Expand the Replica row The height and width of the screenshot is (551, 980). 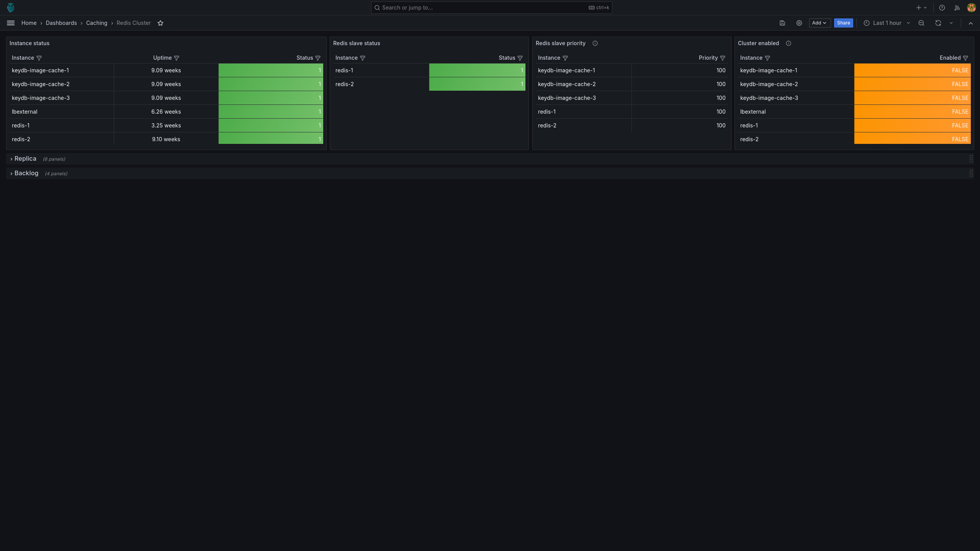tap(11, 159)
